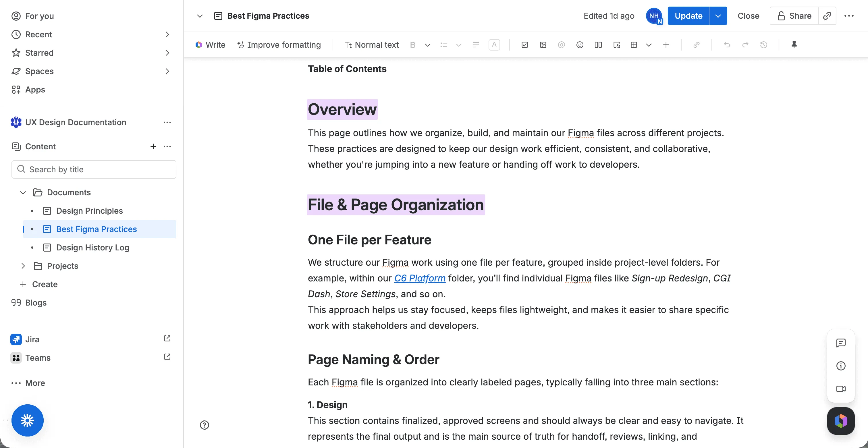Open the list options dropdown chevron
868x448 pixels.
point(458,45)
